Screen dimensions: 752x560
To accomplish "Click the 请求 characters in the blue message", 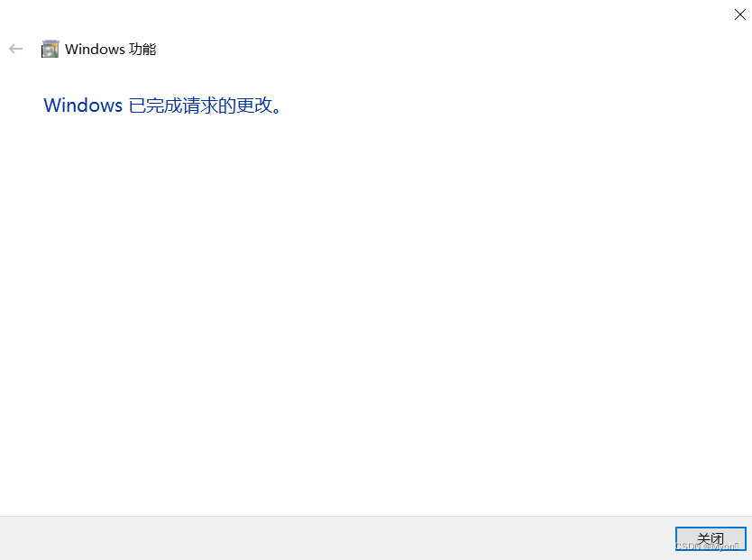I will tap(200, 105).
